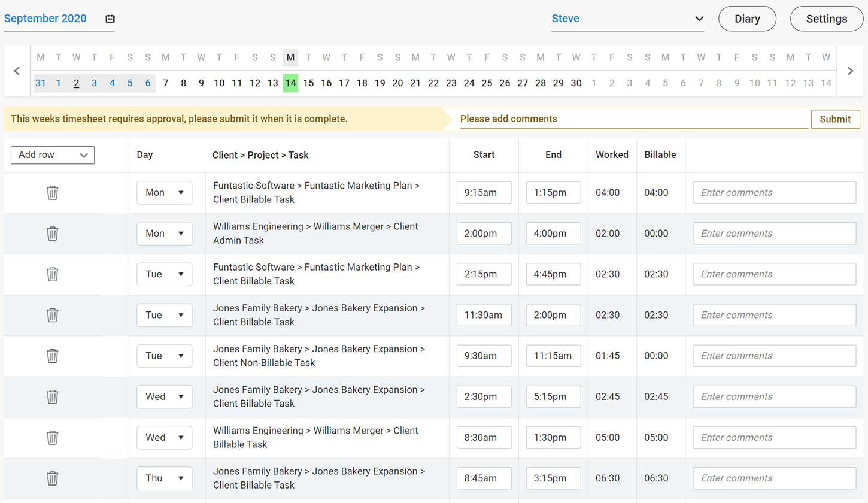The image size is (868, 503).
Task: Open the day dropdown on the first Monday entry
Action: pyautogui.click(x=164, y=192)
